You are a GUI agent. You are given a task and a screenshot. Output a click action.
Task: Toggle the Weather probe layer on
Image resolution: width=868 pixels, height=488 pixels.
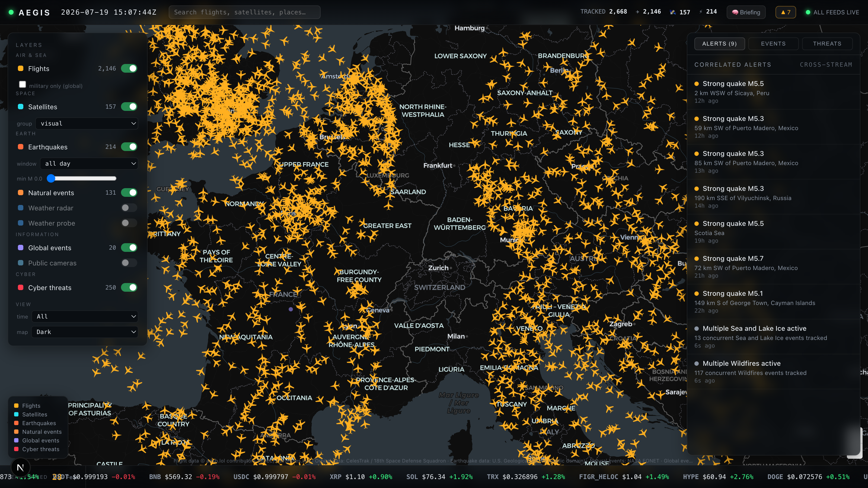[x=129, y=223]
